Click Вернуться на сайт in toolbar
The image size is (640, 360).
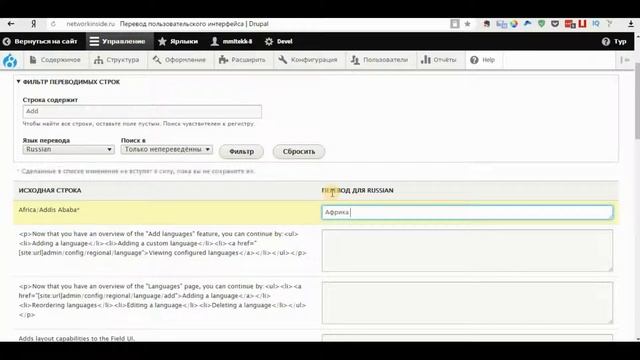coord(40,41)
